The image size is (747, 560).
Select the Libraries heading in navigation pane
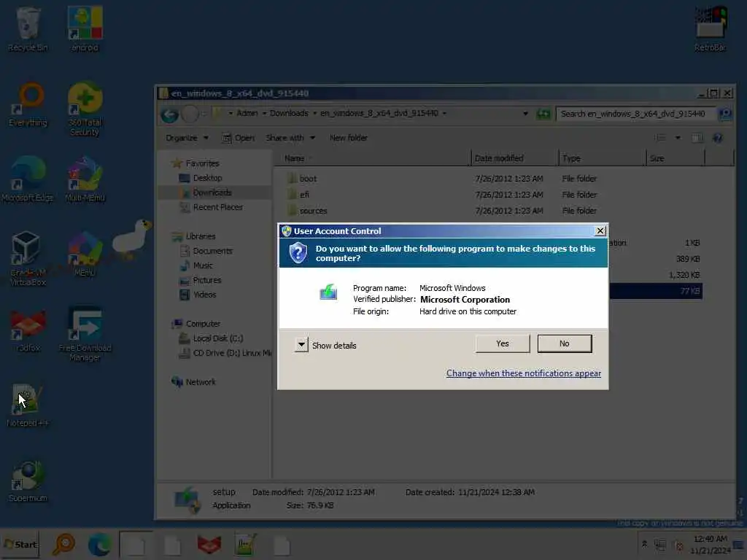[x=200, y=236]
